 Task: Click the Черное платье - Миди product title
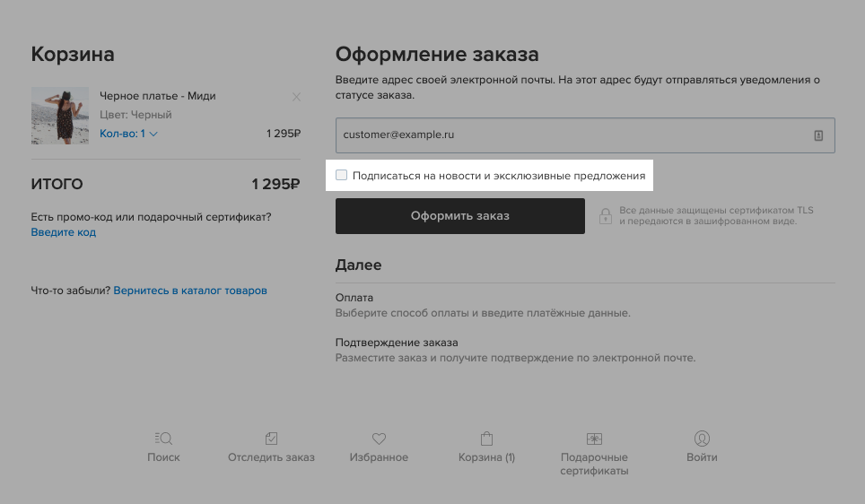click(x=158, y=96)
